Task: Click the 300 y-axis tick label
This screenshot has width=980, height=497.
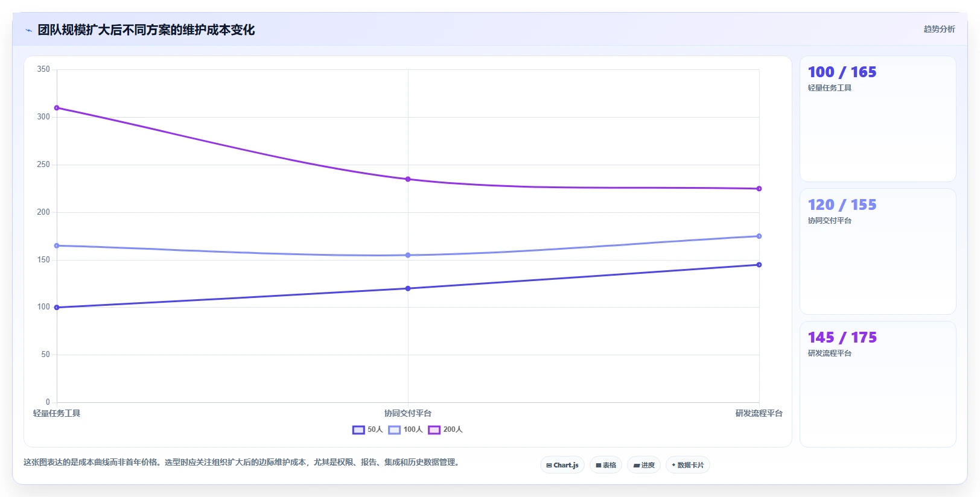Action: [x=43, y=117]
